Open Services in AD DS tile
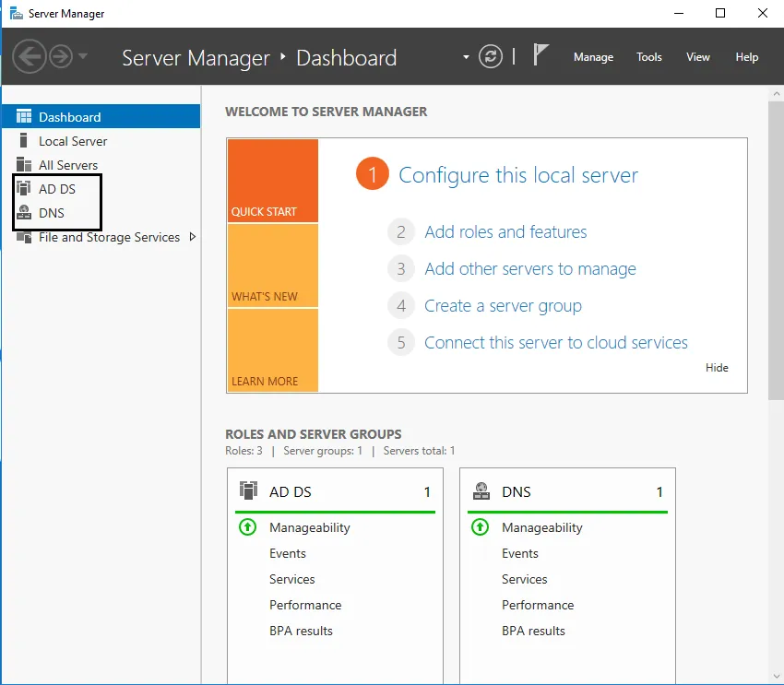The width and height of the screenshot is (784, 685). tap(292, 579)
